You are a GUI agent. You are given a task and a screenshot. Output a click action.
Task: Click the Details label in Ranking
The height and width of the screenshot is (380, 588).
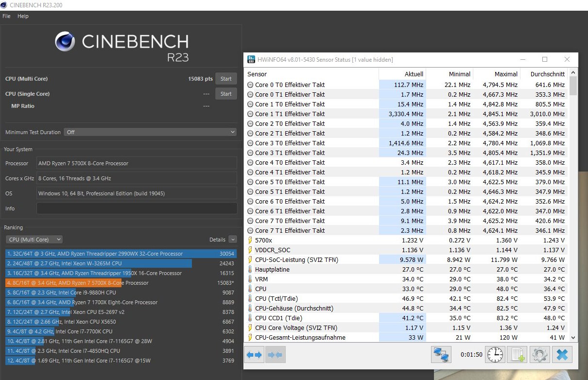click(x=217, y=240)
